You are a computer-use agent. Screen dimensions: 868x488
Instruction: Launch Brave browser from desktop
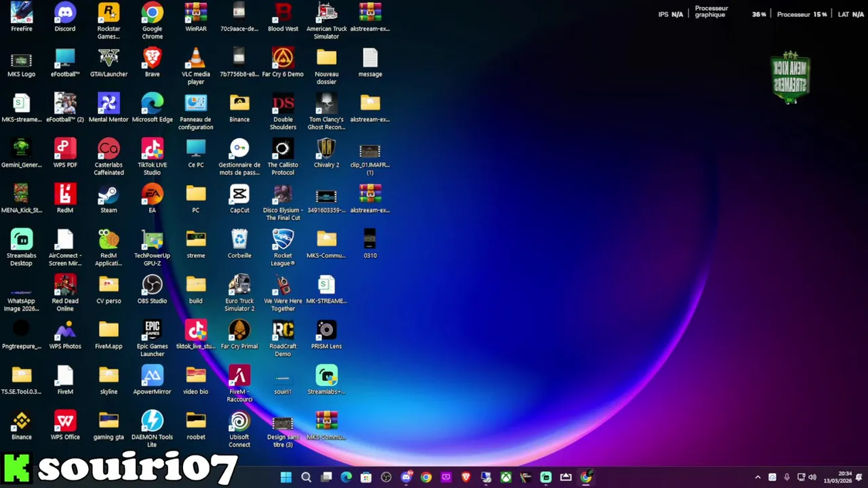tap(152, 62)
